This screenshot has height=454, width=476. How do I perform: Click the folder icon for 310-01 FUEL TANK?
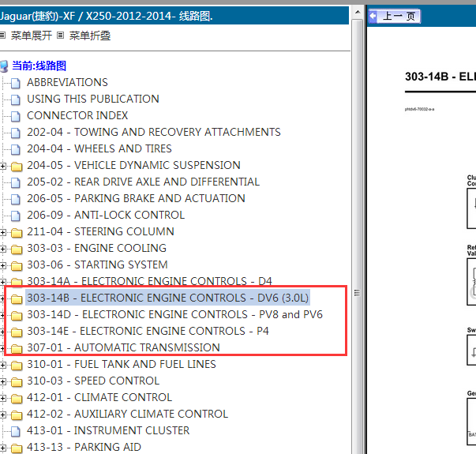coord(17,366)
